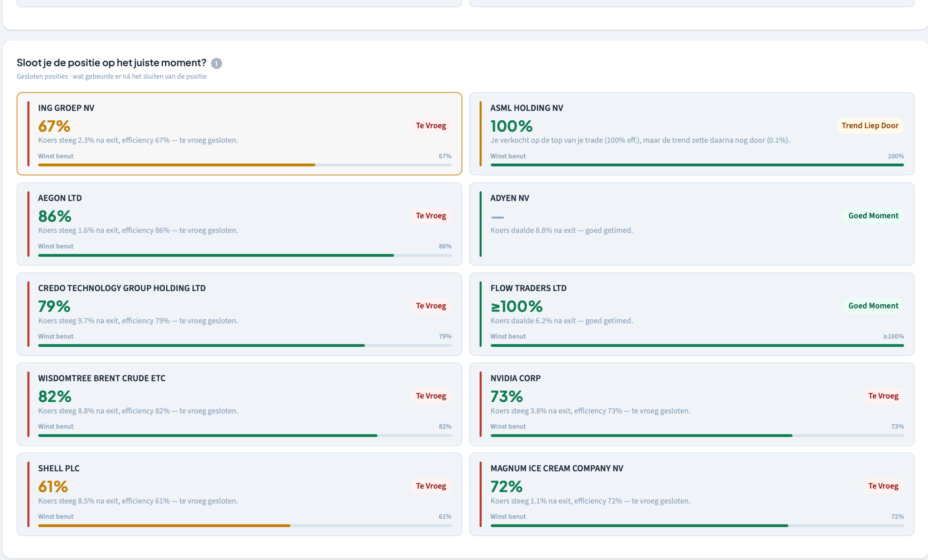
Task: Click 'Koers steeg 8.8% na exit' description
Action: click(x=138, y=411)
